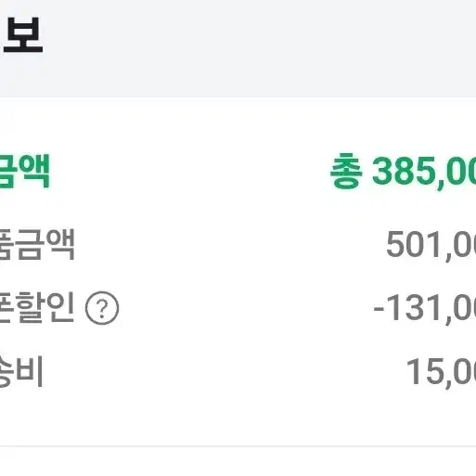
Task: Tap the 폰할인 coupon discount label
Action: tap(37, 307)
